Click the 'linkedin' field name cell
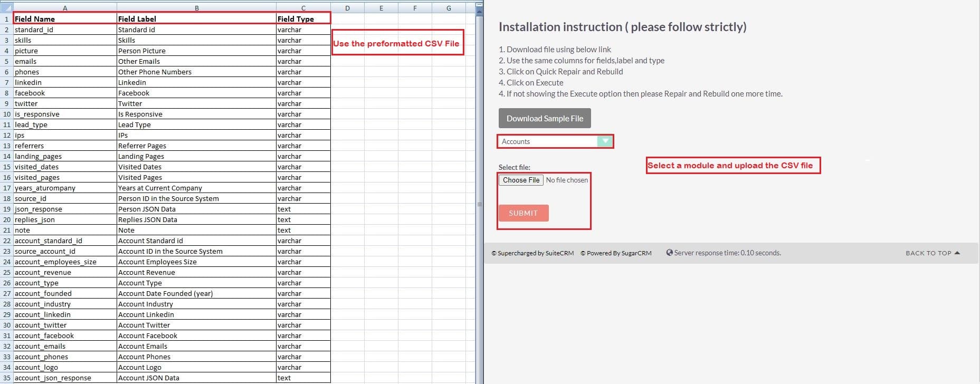The width and height of the screenshot is (980, 384). 65,82
